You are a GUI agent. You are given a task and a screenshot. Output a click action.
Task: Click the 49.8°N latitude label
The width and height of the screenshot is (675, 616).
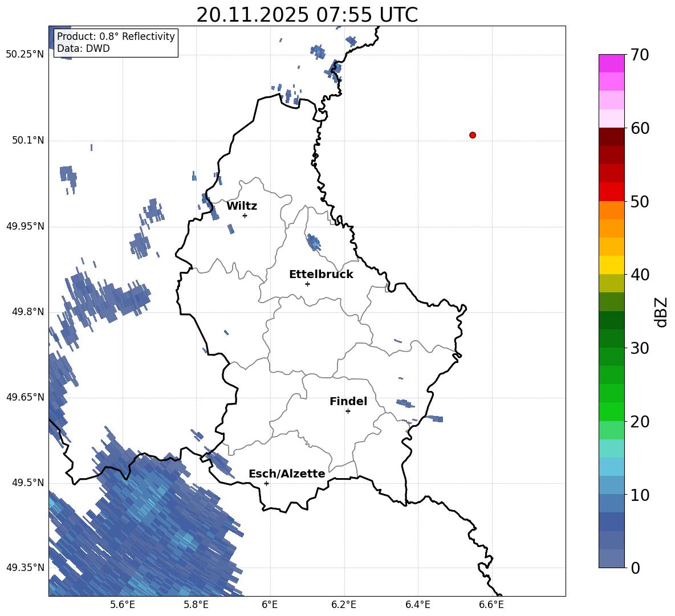pyautogui.click(x=29, y=312)
